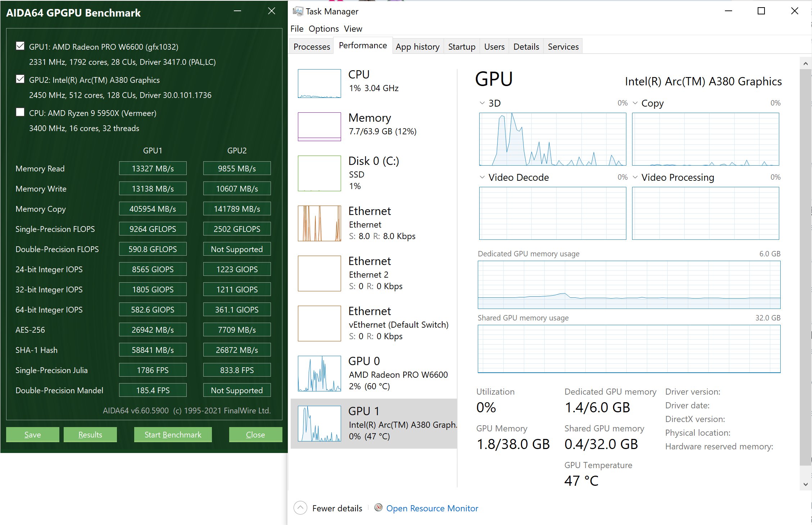
Task: Expand the Copy engine dropdown chevron
Action: pos(635,103)
